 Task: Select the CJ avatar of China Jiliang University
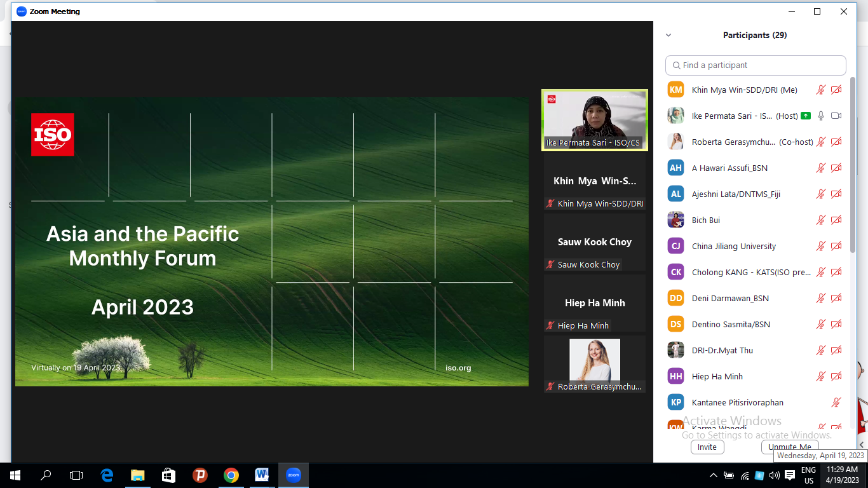click(675, 247)
